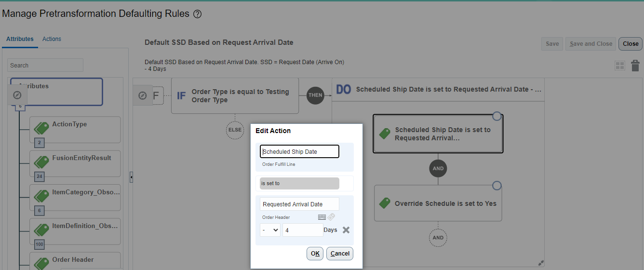The height and width of the screenshot is (270, 644).
Task: Click the compass navigator icon beside the IF block
Action: [142, 95]
